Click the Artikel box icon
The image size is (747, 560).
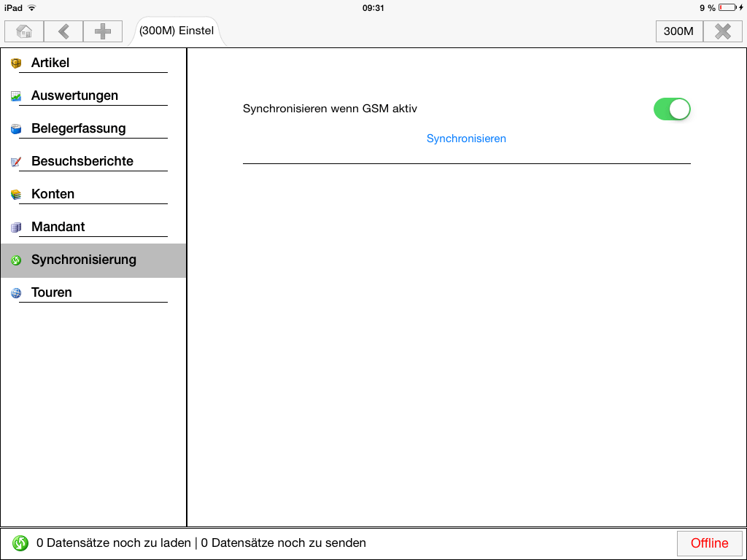[16, 63]
